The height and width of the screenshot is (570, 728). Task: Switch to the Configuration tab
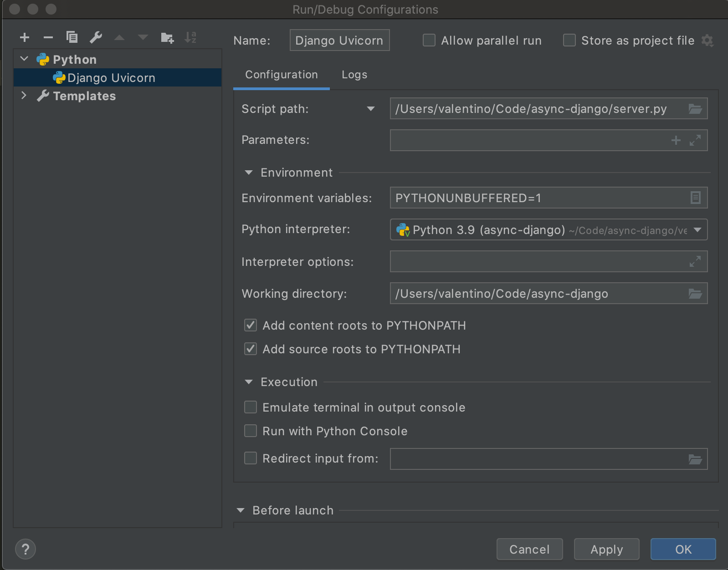coord(282,75)
